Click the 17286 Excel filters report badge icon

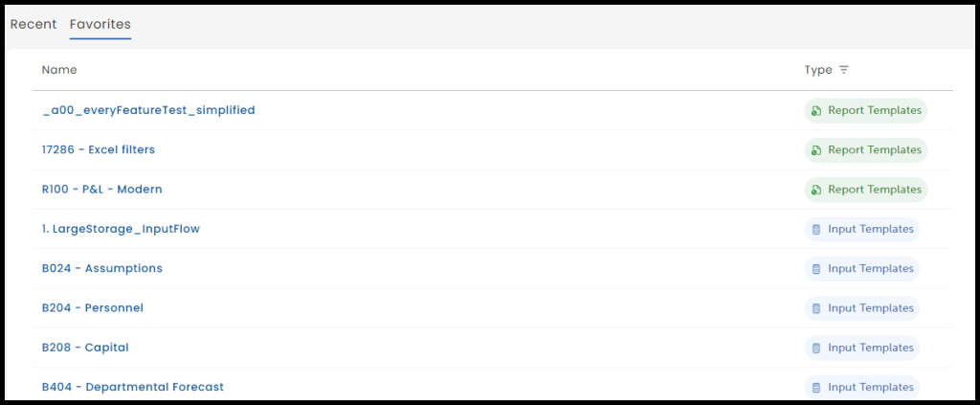(816, 150)
